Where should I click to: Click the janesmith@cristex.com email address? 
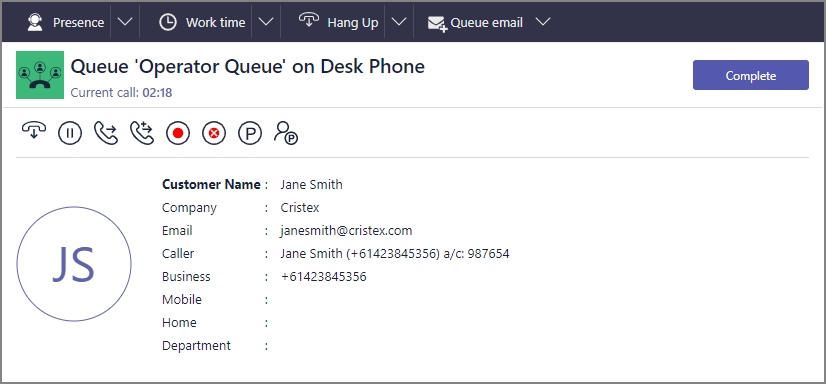click(346, 231)
